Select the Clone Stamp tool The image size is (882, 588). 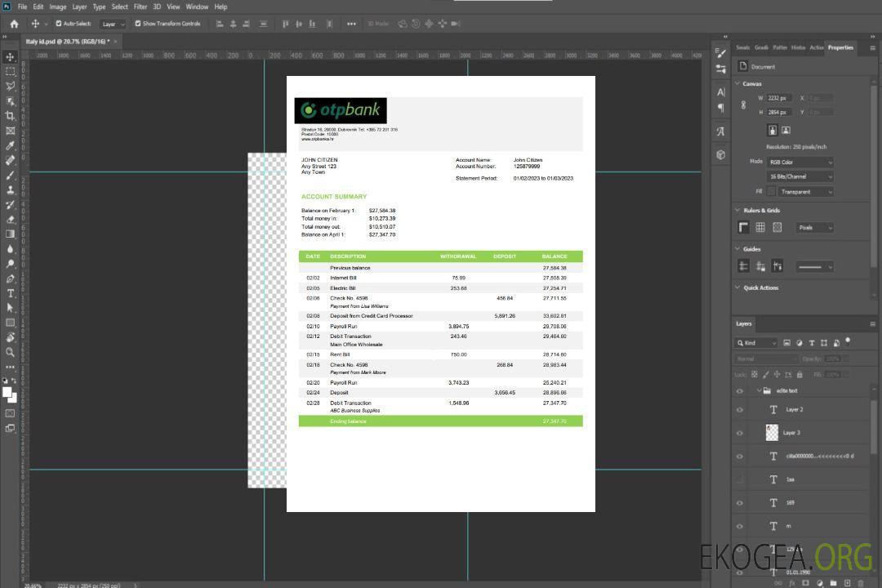(x=10, y=190)
